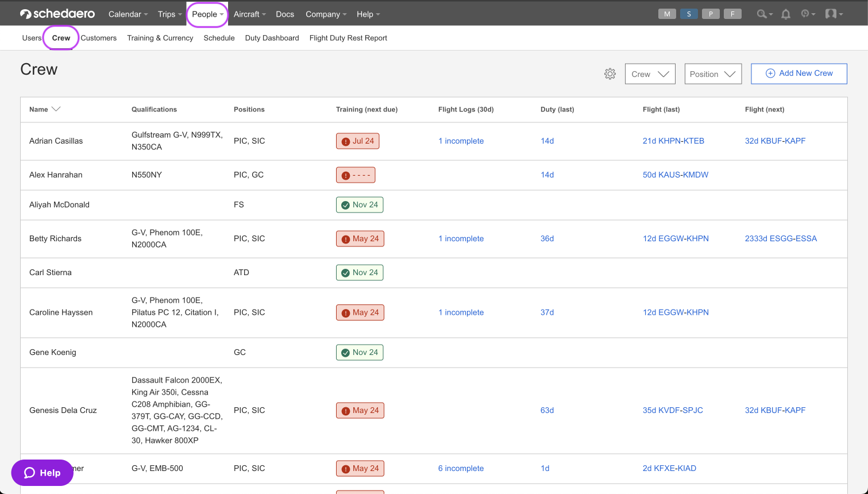Viewport: 868px width, 494px height.
Task: Open crew table settings gear
Action: 610,74
